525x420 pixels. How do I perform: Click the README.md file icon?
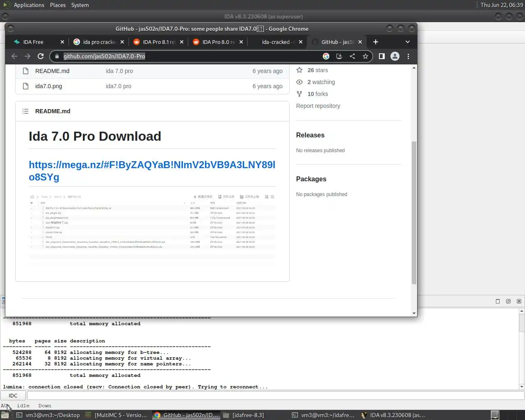25,71
